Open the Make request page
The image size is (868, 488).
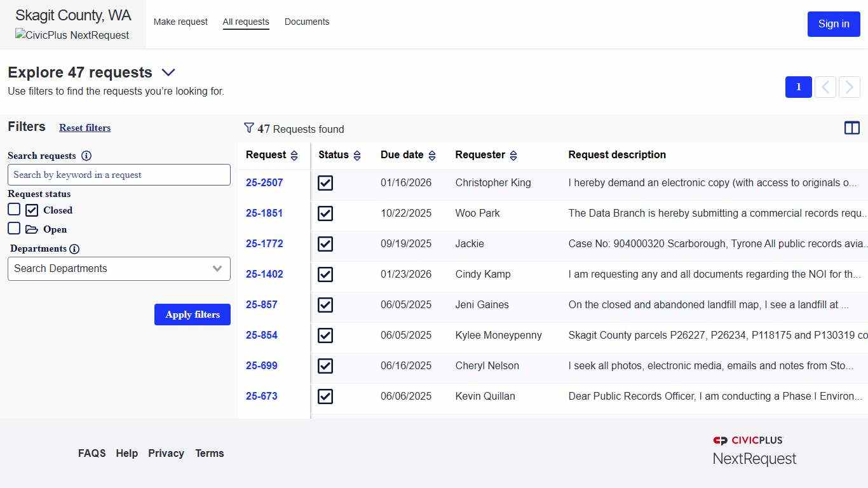180,22
